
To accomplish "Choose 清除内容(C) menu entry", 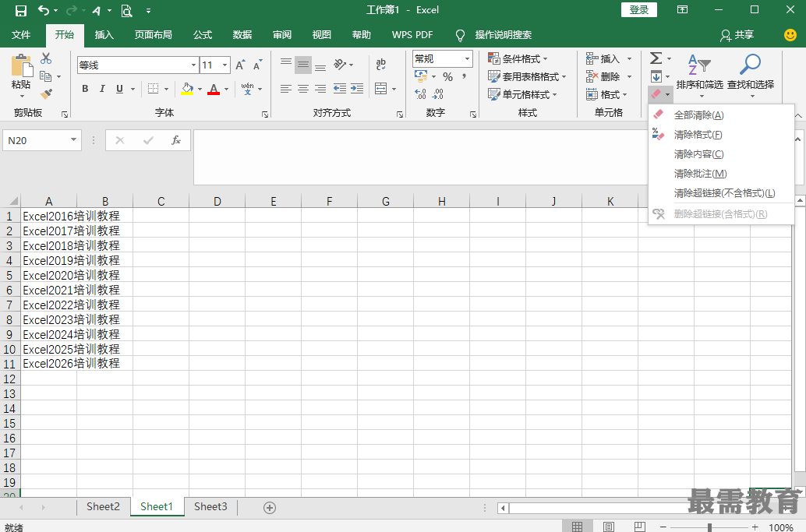I will pyautogui.click(x=721, y=154).
